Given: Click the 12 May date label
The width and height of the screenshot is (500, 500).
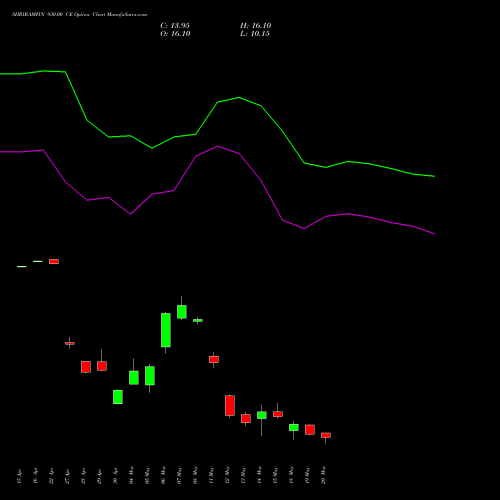Looking at the screenshot, I should [x=227, y=475].
